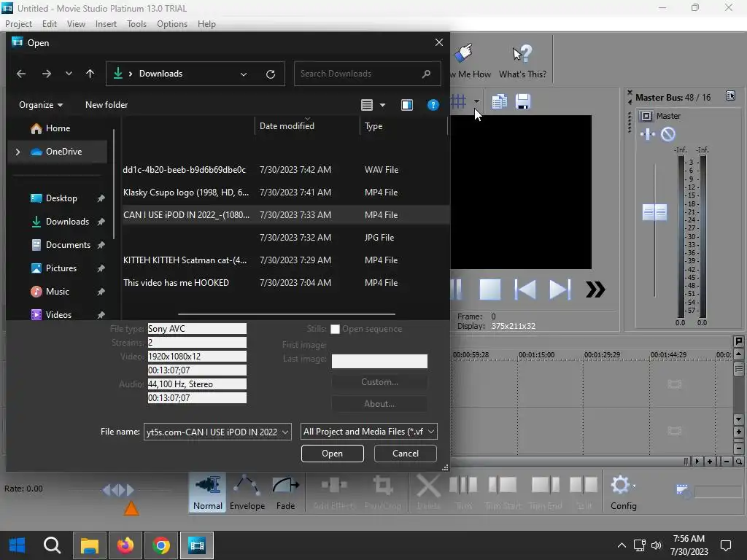The height and width of the screenshot is (560, 747).
Task: Go to end in the video preview
Action: [560, 289]
